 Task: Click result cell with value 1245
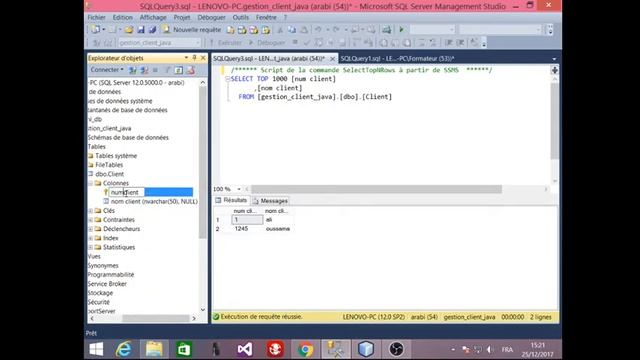click(x=247, y=229)
